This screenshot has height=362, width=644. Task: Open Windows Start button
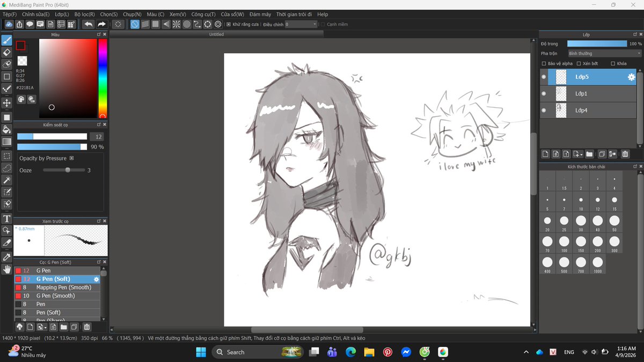pos(201,352)
